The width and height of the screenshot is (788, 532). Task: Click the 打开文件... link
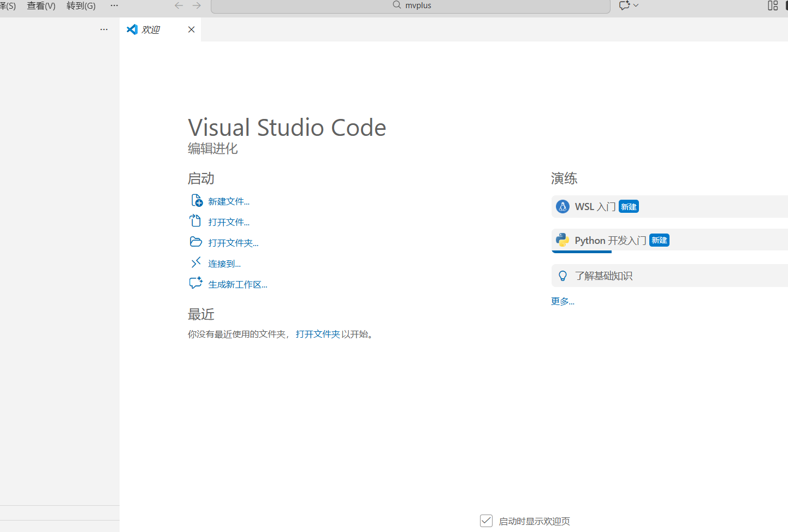(229, 222)
